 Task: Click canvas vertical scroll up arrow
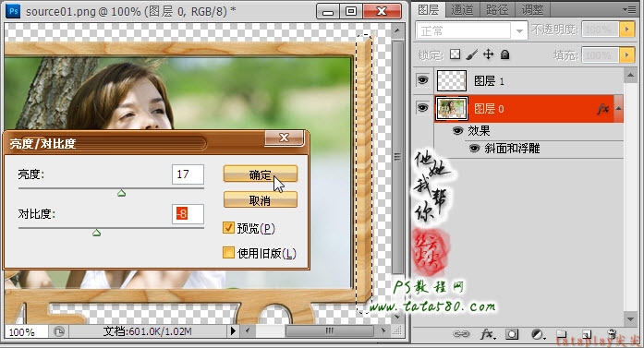[396, 30]
